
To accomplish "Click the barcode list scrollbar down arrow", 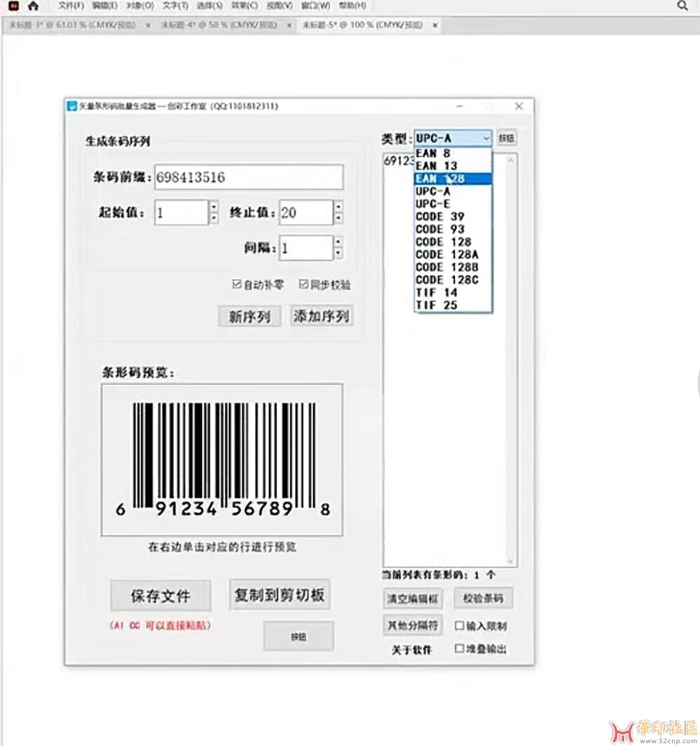I will click(510, 561).
